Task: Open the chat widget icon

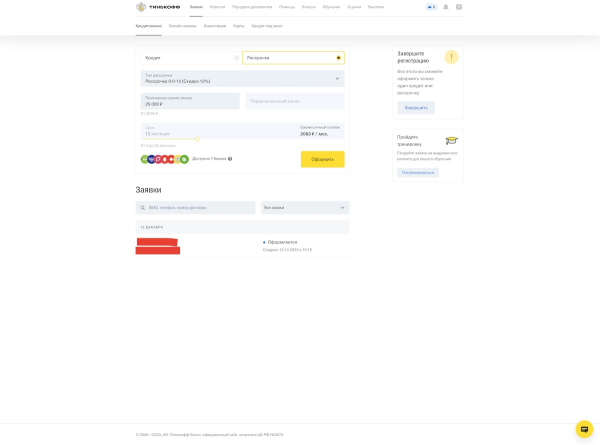Action: [x=584, y=429]
